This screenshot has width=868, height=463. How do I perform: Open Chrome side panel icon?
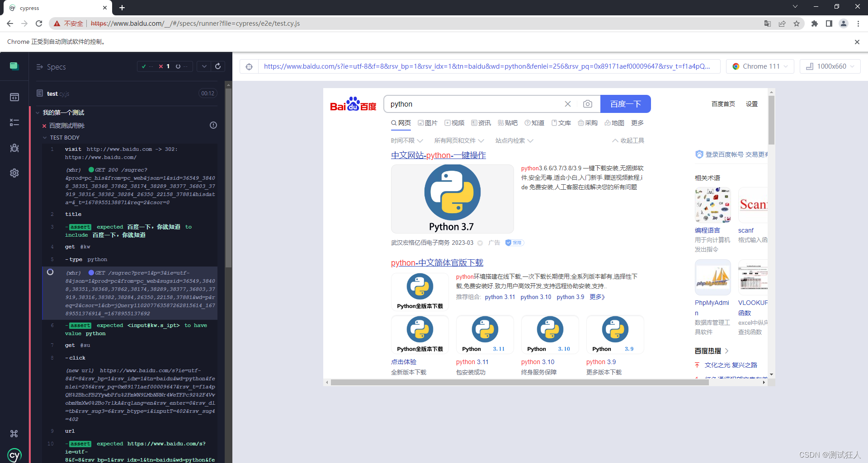tap(829, 23)
